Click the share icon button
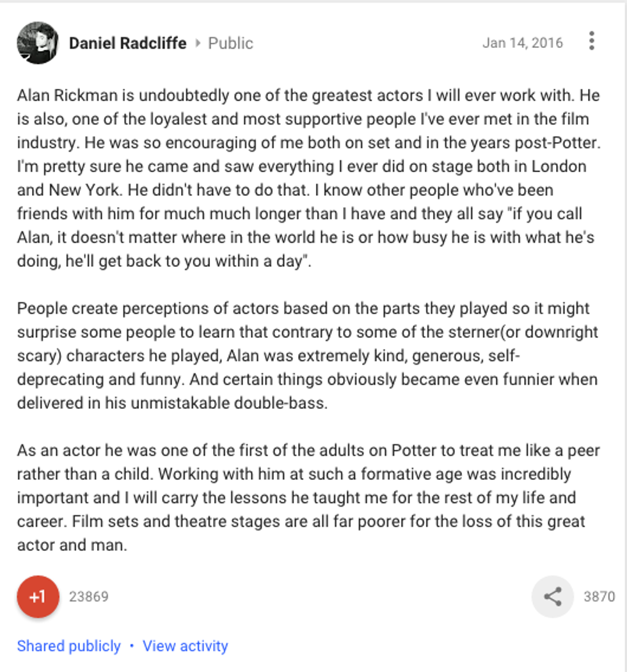The image size is (627, 672). [x=552, y=596]
